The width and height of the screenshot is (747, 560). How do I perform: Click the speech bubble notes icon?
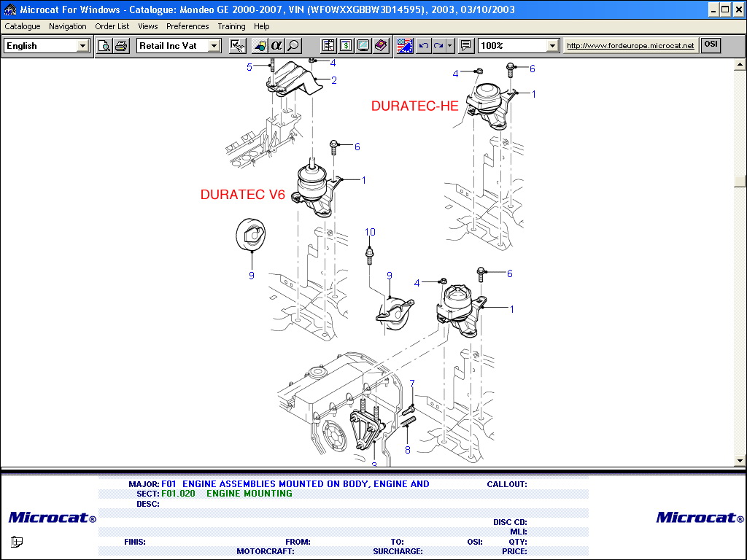tap(465, 46)
